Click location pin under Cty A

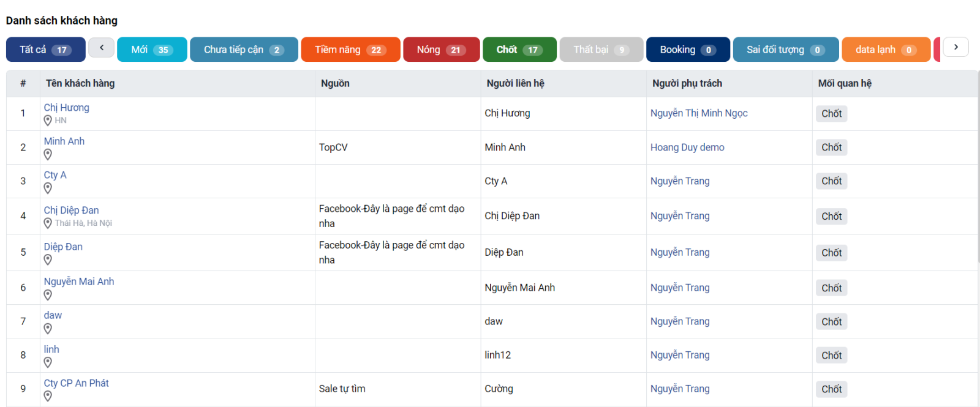click(48, 189)
